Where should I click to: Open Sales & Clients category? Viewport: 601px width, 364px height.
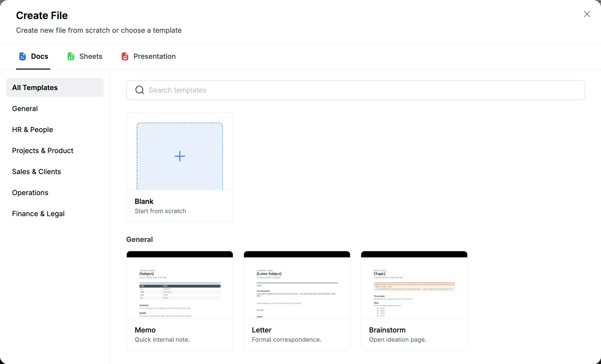click(x=55, y=171)
